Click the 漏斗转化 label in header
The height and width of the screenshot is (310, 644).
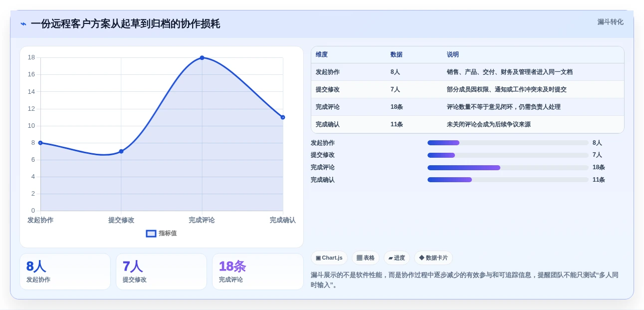[610, 22]
